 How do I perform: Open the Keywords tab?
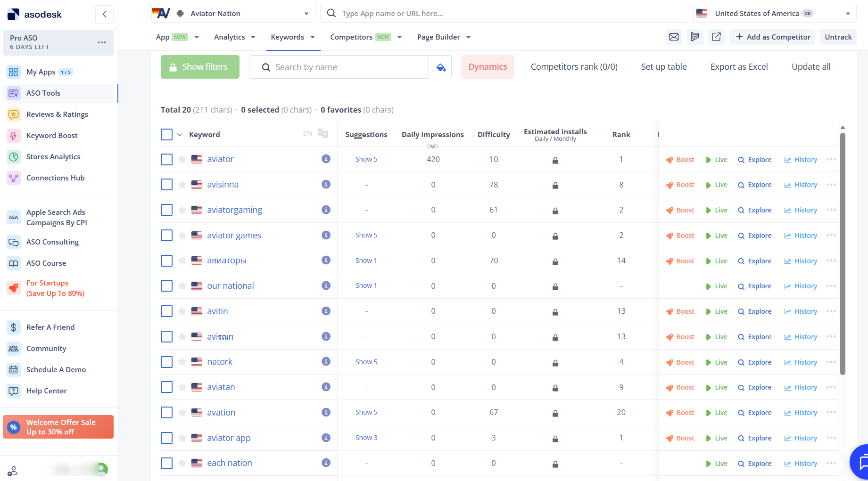tap(293, 37)
